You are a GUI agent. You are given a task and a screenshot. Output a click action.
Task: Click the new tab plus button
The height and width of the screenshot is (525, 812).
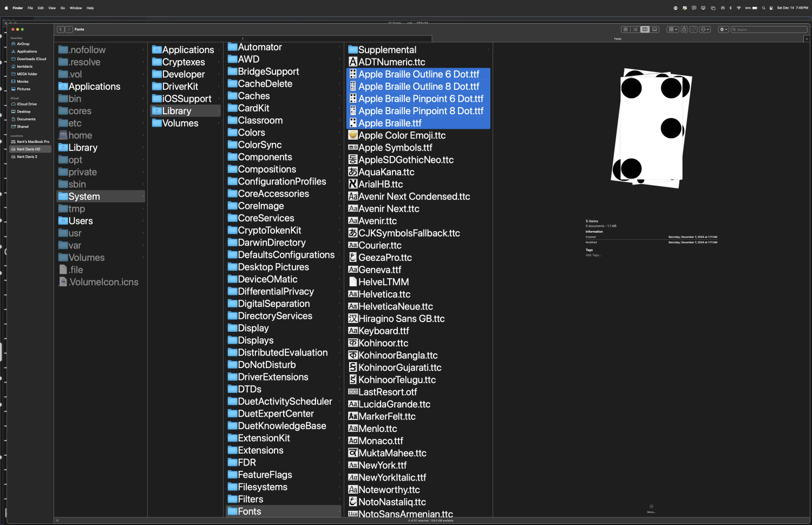(x=807, y=39)
